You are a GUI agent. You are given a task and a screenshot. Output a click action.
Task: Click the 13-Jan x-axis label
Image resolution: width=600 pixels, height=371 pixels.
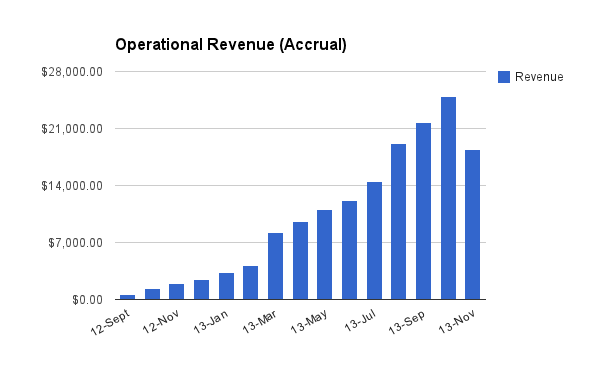(210, 322)
